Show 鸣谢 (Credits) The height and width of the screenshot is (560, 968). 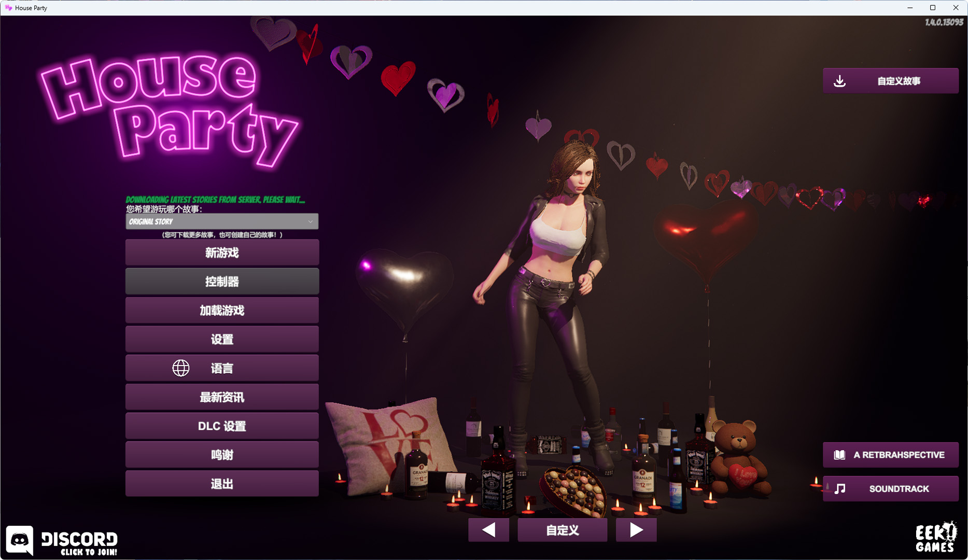222,455
